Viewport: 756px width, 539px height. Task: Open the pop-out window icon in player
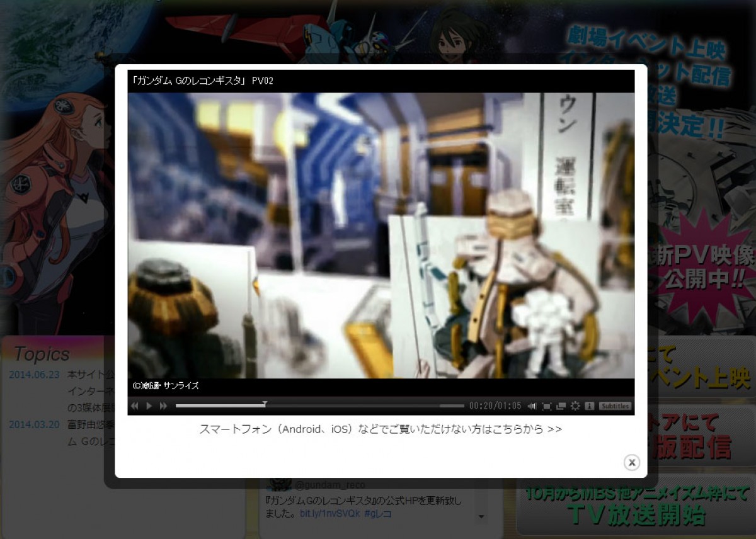click(561, 406)
